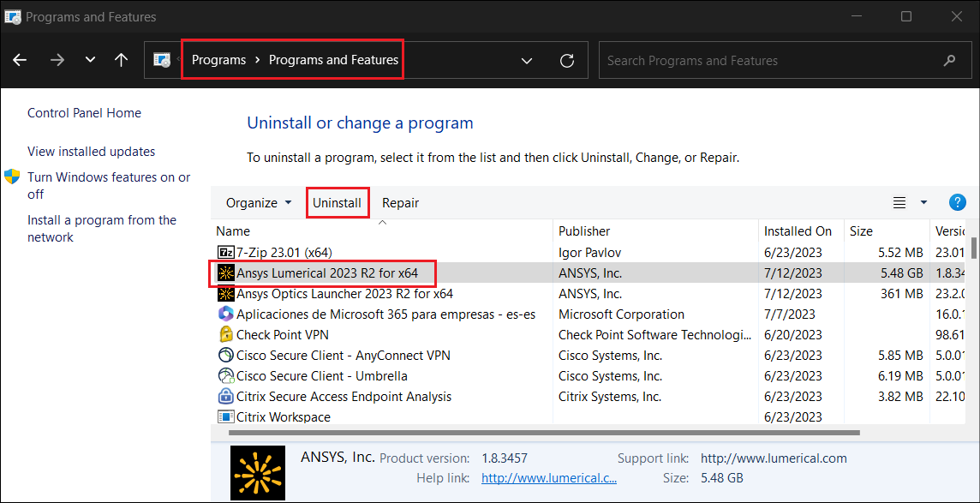Click the Citrix Workspace icon
The width and height of the screenshot is (980, 503).
click(x=225, y=416)
